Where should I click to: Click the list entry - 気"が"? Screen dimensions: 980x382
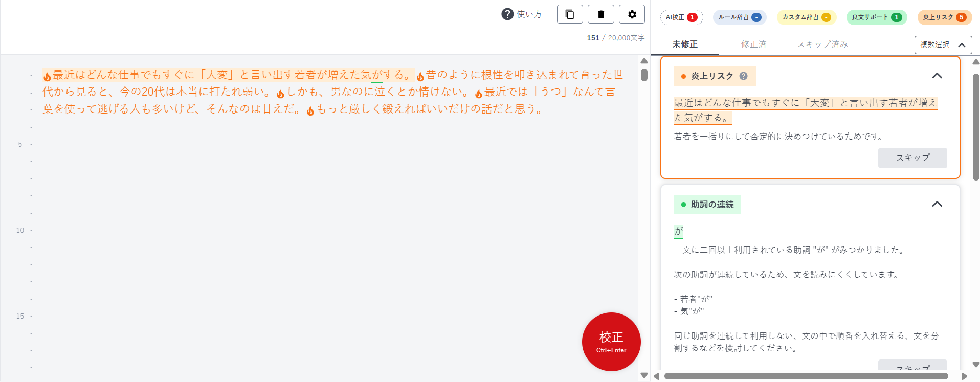tap(689, 311)
